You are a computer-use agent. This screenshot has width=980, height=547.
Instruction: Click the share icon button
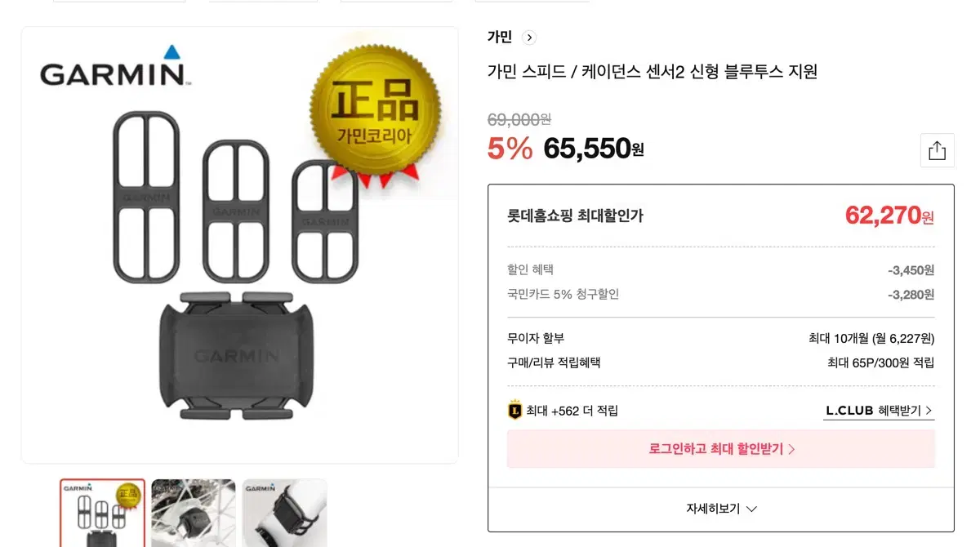[937, 151]
